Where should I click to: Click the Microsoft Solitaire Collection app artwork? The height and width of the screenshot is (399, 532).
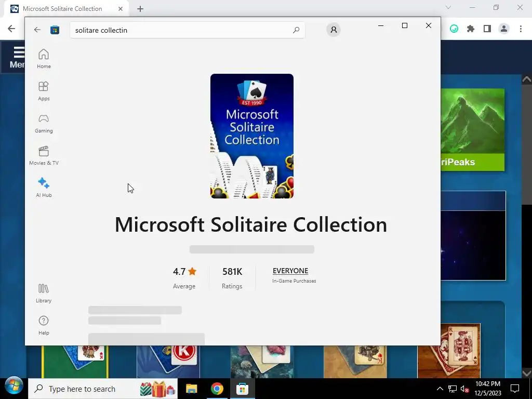[252, 136]
